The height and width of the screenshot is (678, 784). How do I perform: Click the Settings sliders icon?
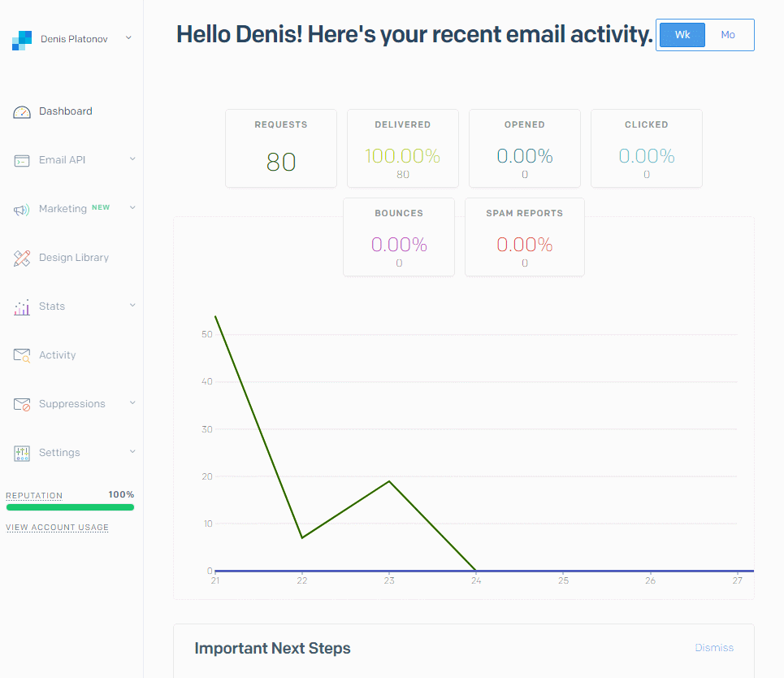(22, 453)
